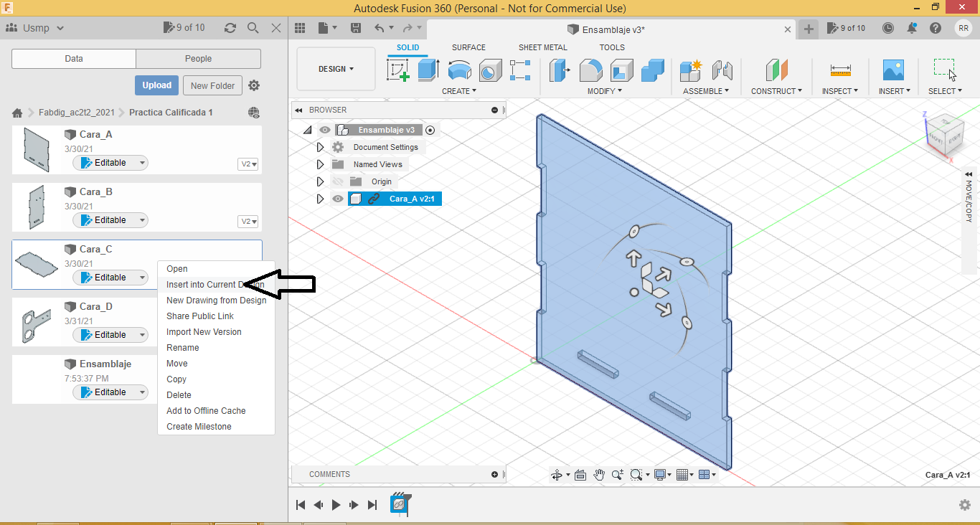Screen dimensions: 980x525
Task: Open the notifications bell
Action: click(912, 28)
